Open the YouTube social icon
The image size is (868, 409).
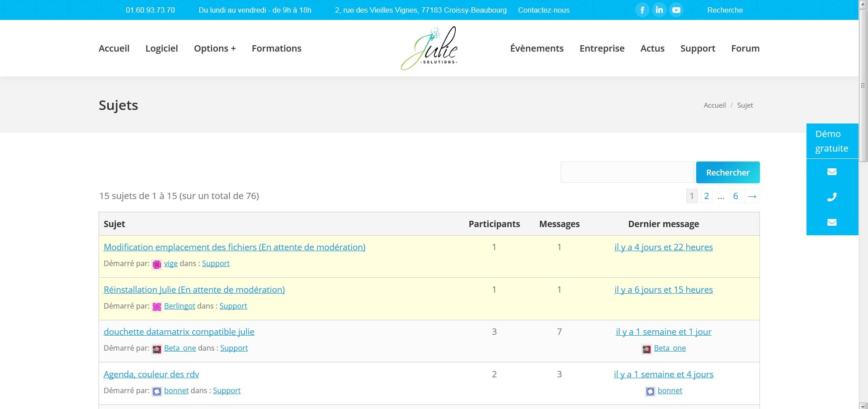pos(676,10)
